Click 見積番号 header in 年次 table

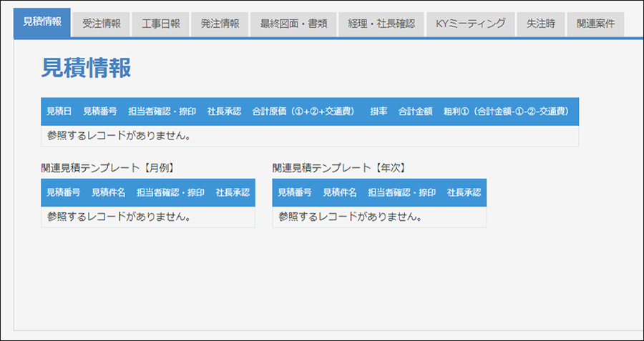(295, 192)
